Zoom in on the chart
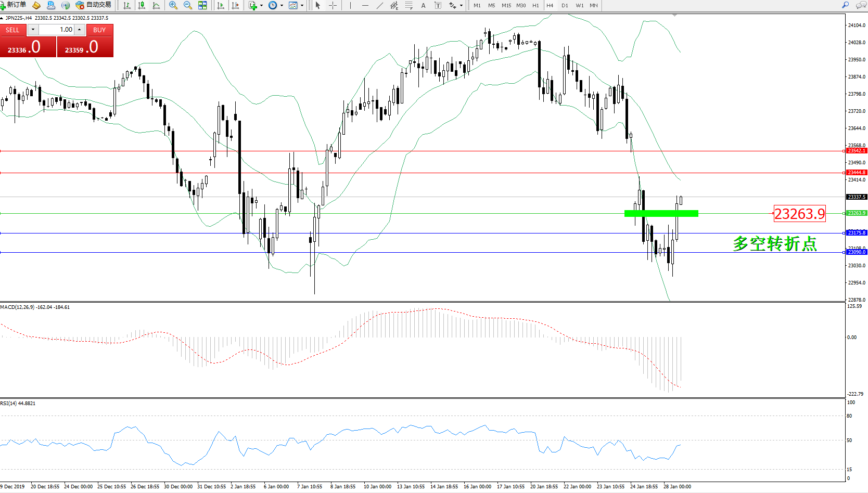 [173, 5]
